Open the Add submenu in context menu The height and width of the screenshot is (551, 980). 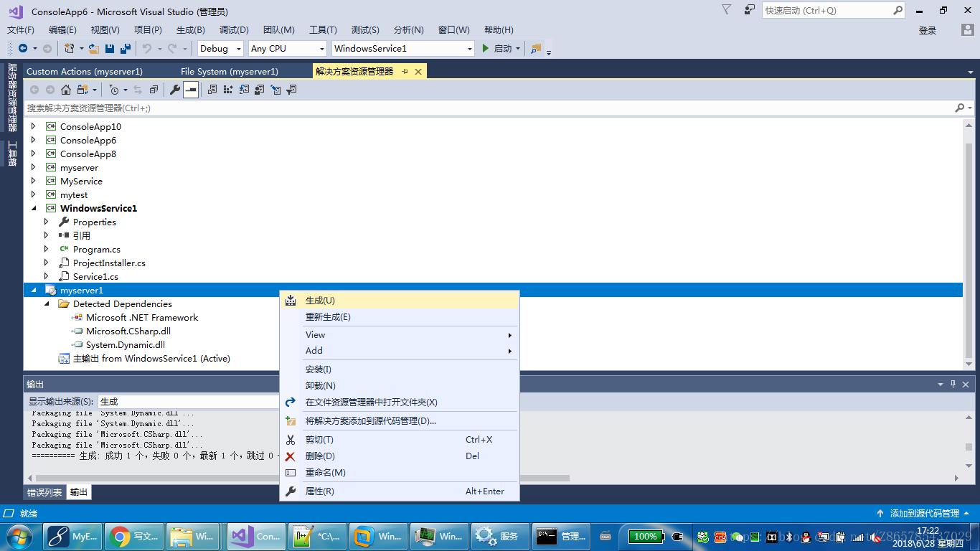[399, 350]
